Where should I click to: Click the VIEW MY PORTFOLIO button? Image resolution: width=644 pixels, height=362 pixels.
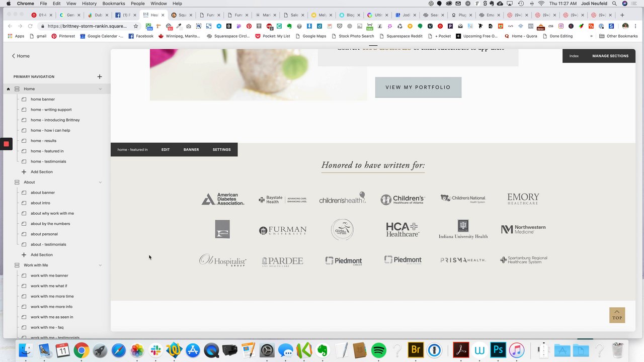click(418, 87)
